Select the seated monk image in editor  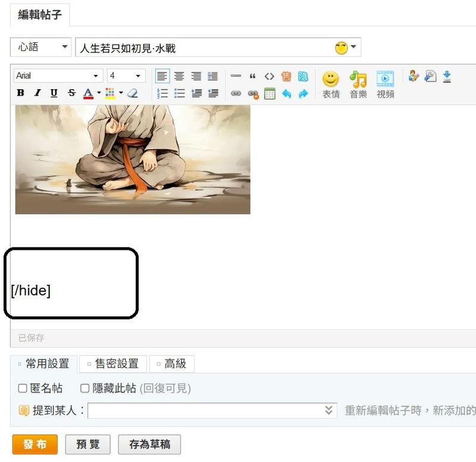[133, 159]
